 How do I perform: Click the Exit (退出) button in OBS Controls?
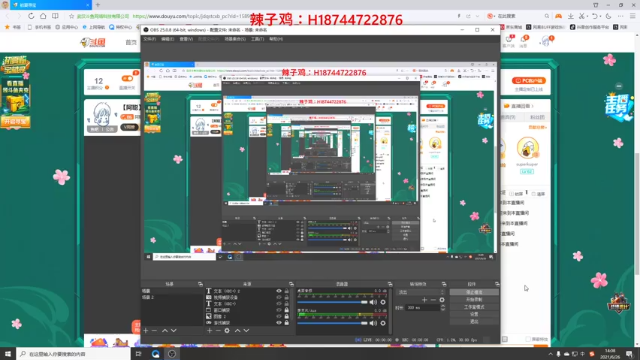click(474, 322)
